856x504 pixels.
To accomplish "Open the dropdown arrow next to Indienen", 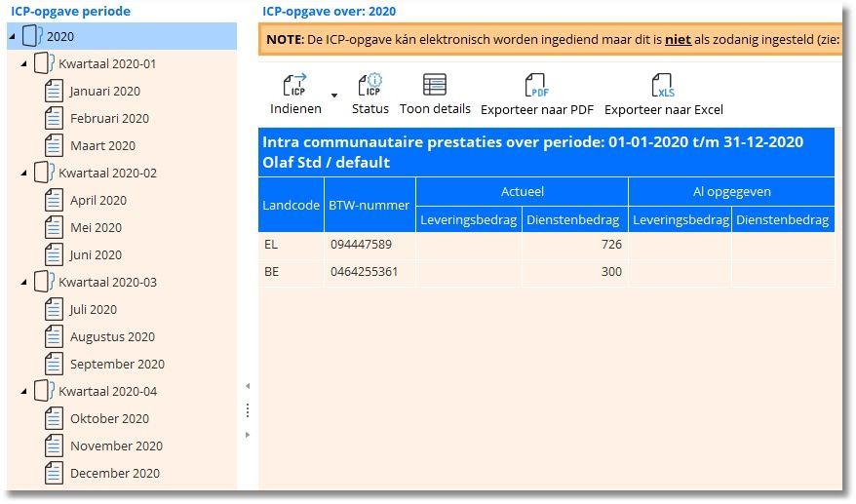I will click(x=334, y=96).
